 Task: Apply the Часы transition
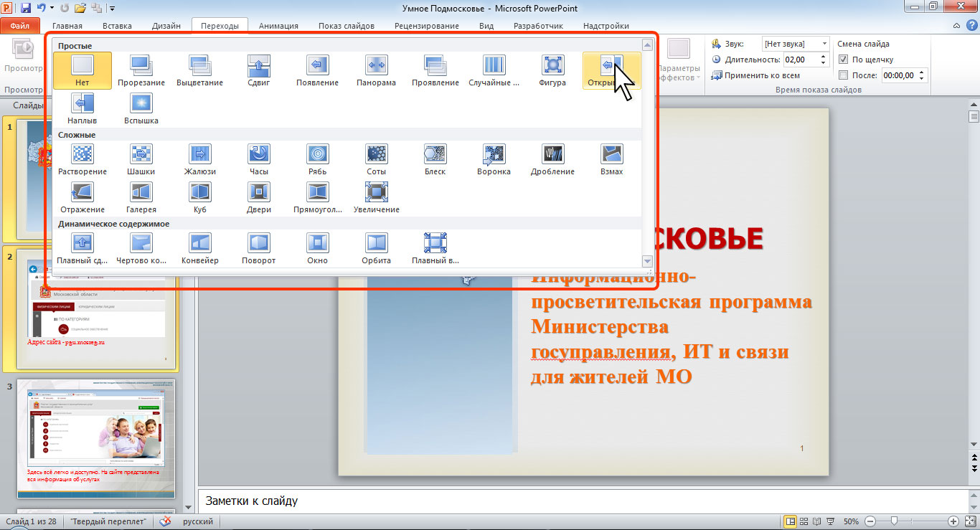click(x=258, y=159)
